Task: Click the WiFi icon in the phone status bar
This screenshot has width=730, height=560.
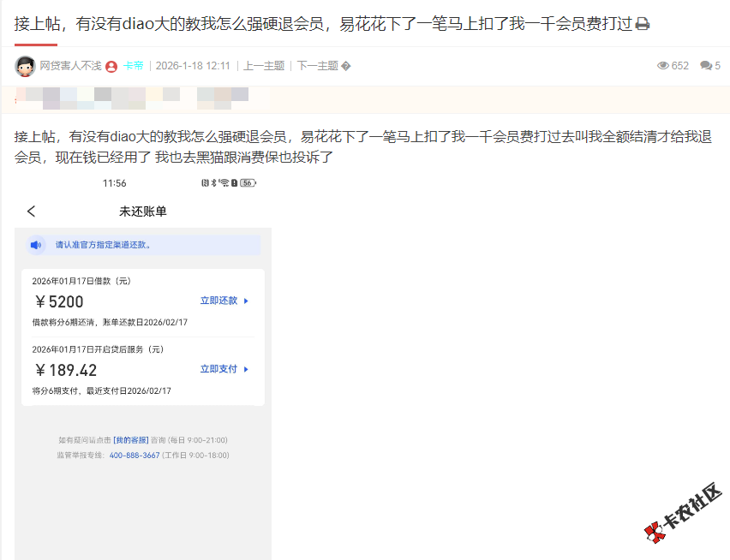Action: click(224, 182)
